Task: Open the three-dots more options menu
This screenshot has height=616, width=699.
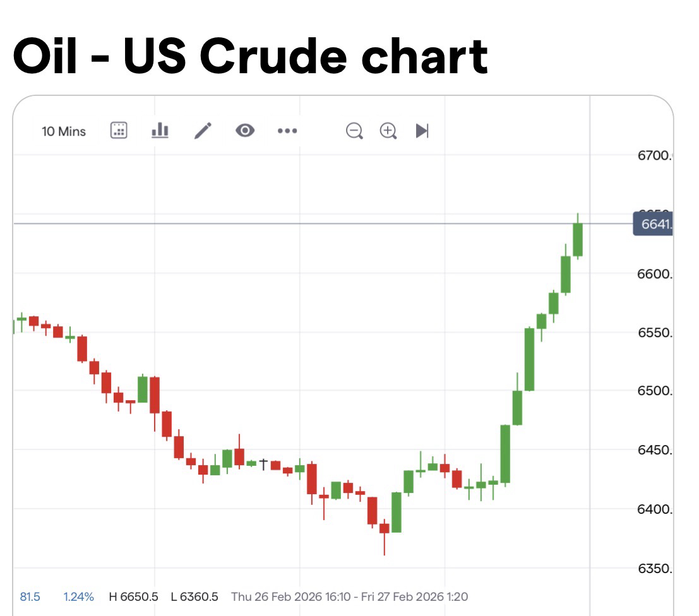Action: click(287, 131)
